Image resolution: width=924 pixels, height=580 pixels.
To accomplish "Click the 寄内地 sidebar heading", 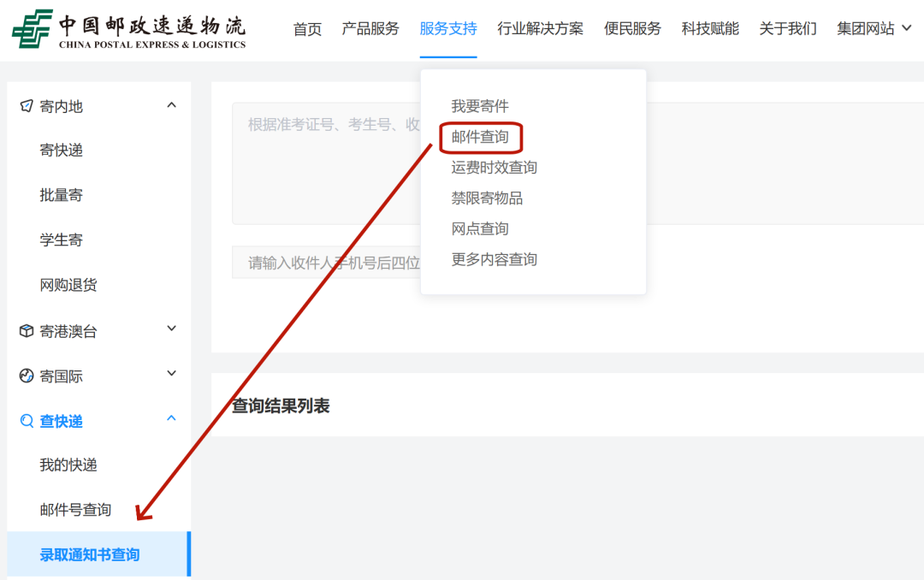I will point(62,107).
